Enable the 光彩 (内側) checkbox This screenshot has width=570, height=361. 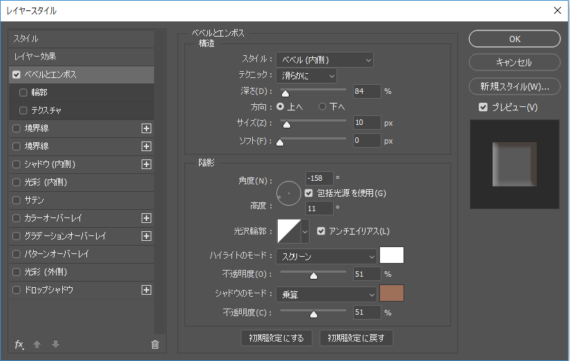tap(16, 182)
